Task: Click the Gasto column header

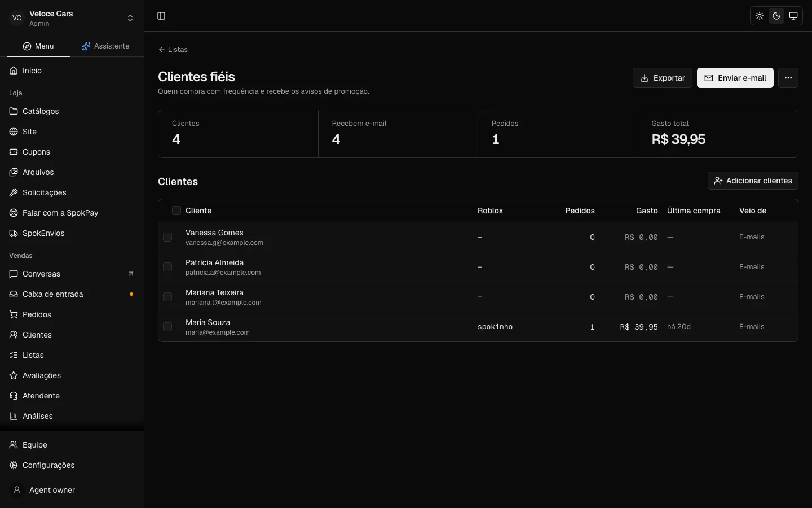Action: coord(647,211)
